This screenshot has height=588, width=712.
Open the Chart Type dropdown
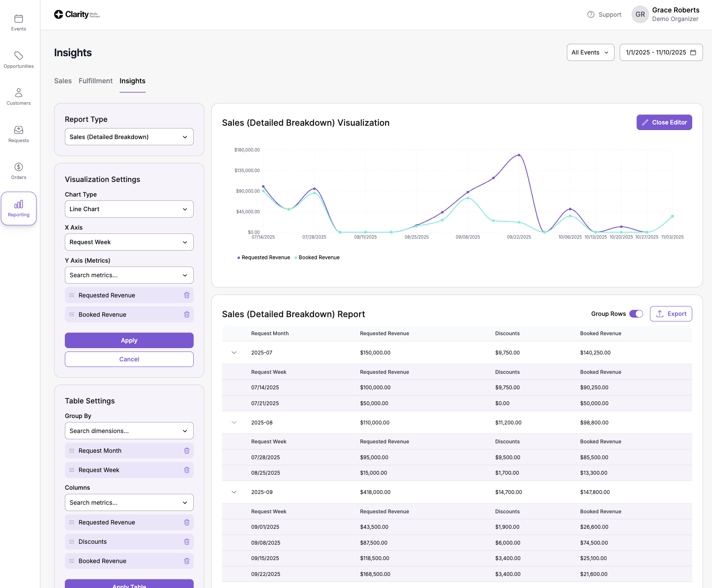[129, 209]
